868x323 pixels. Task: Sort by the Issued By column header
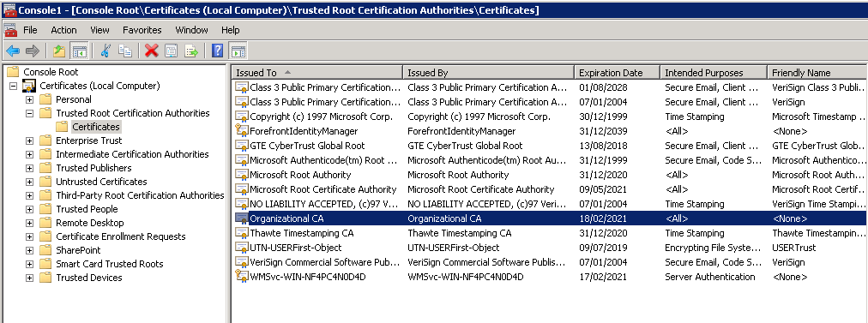(489, 73)
